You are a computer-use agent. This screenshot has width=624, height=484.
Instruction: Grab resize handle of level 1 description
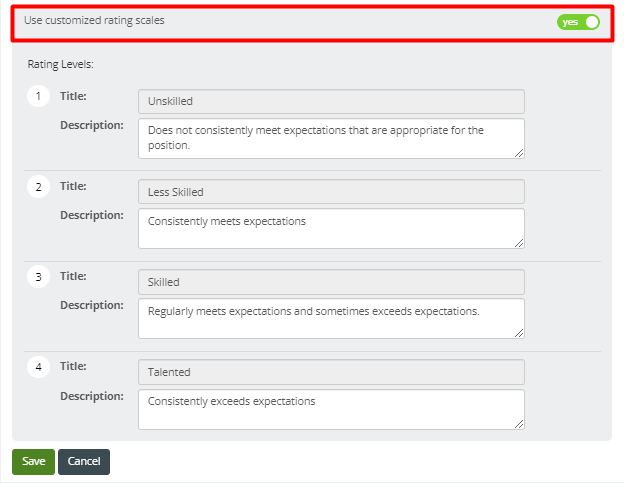click(x=519, y=153)
